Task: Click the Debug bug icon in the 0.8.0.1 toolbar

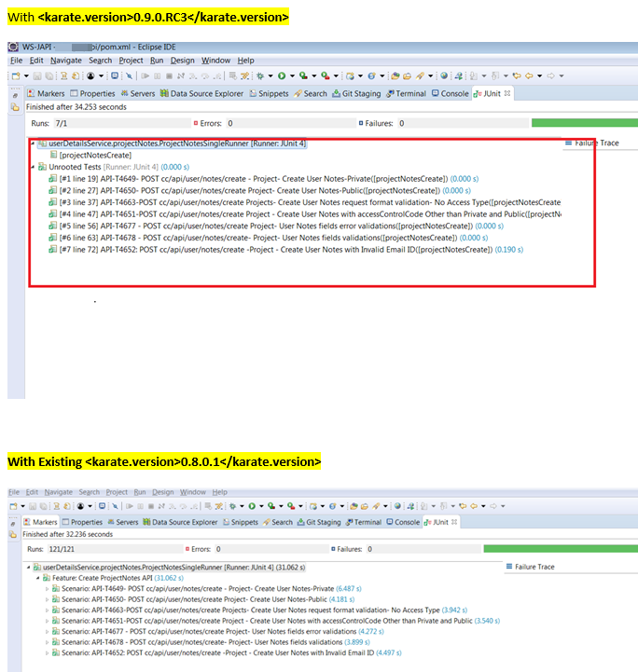Action: click(232, 506)
